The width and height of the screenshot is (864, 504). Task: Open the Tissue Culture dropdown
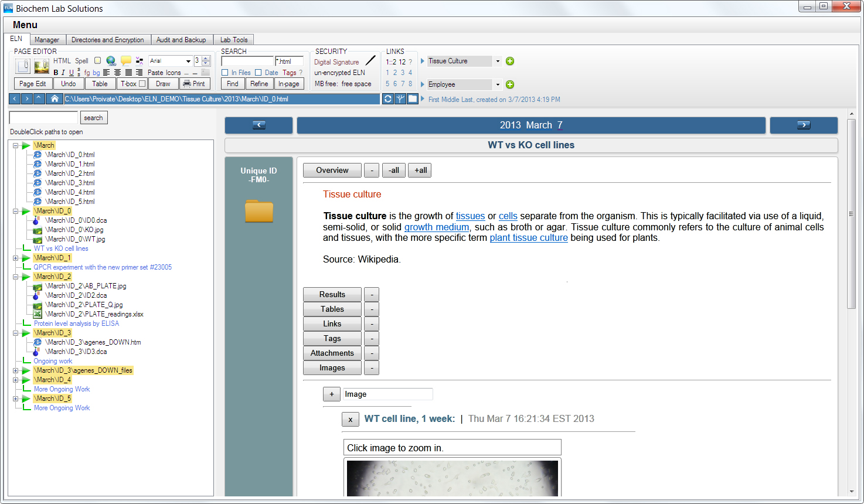click(x=498, y=62)
